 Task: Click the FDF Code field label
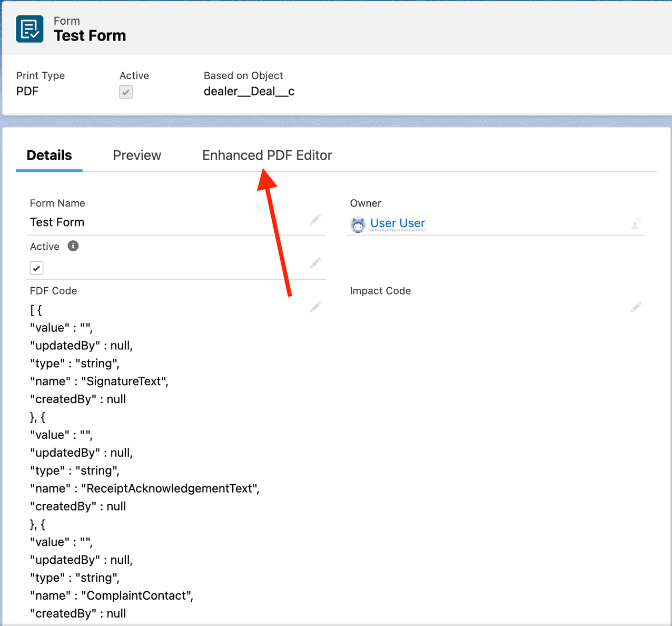53,291
